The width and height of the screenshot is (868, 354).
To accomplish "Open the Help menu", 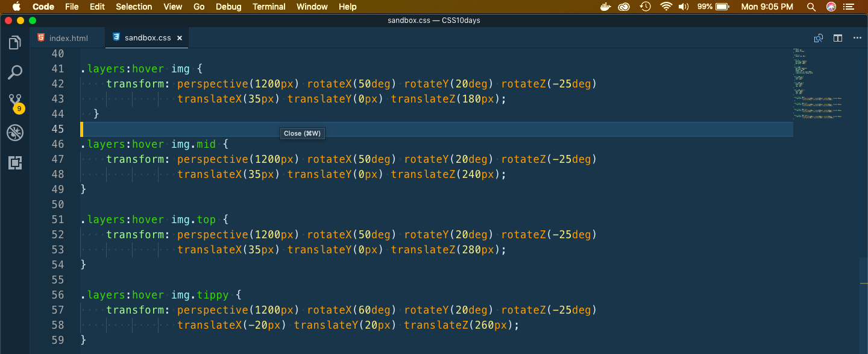I will point(348,7).
